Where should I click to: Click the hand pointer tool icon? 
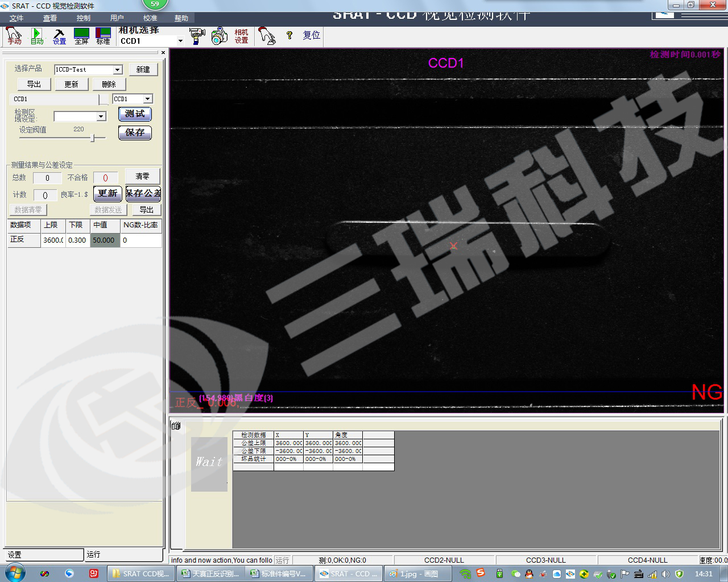click(266, 36)
